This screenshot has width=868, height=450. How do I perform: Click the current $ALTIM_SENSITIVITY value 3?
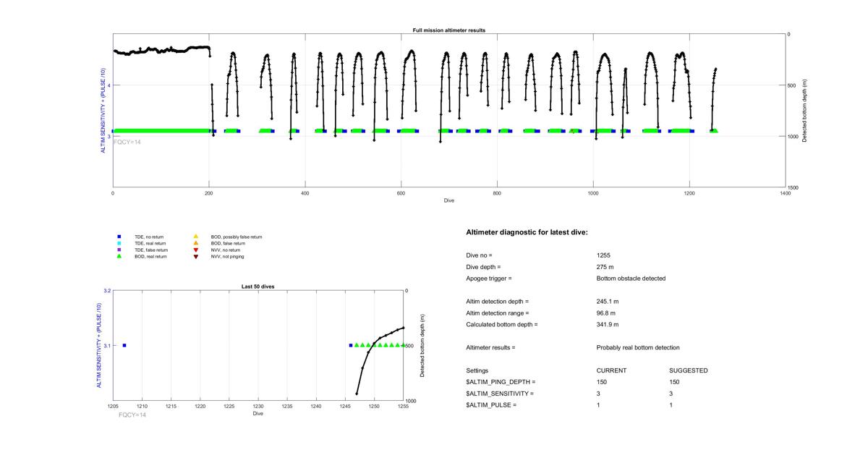coord(598,394)
